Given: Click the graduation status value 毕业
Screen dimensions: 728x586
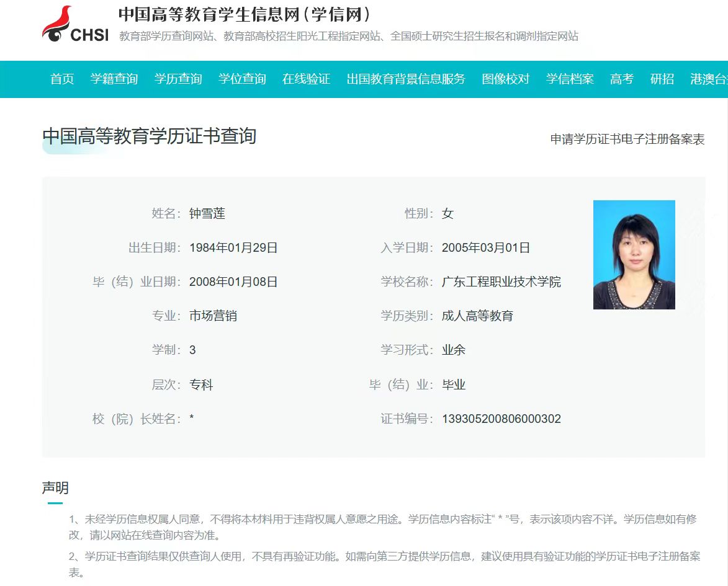Looking at the screenshot, I should pos(454,384).
